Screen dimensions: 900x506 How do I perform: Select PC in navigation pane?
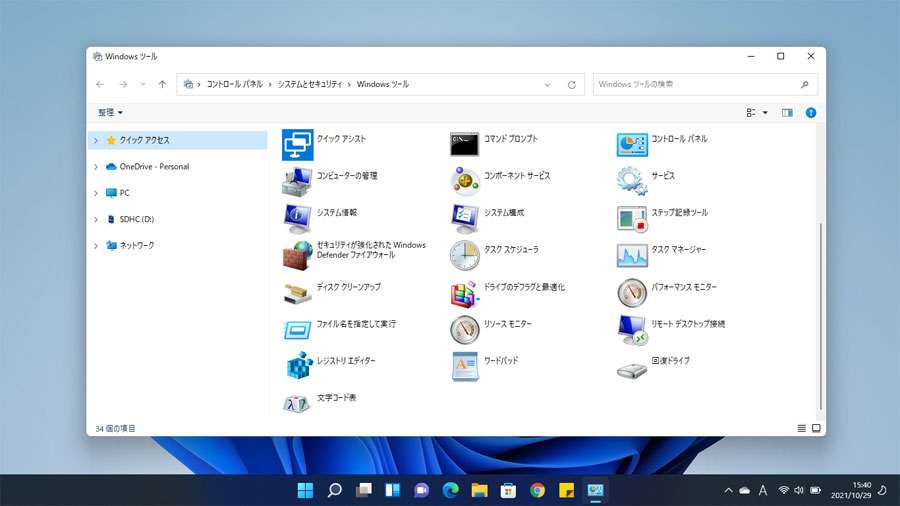point(177,193)
